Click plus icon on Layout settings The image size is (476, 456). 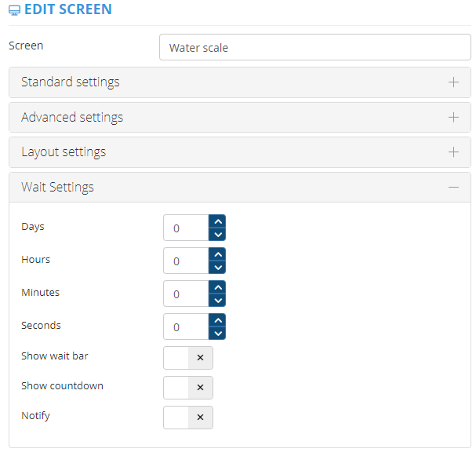coord(453,151)
